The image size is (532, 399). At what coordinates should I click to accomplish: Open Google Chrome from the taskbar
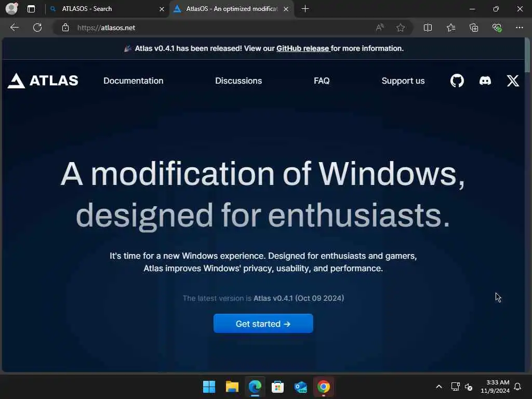point(323,387)
